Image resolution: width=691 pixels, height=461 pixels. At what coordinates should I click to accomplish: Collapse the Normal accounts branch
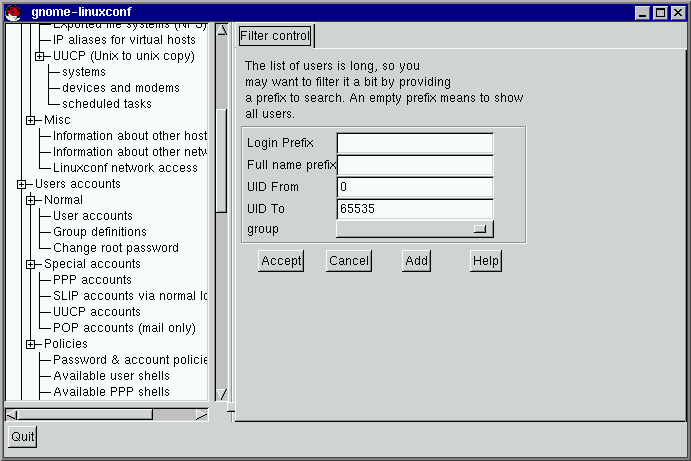[30, 200]
